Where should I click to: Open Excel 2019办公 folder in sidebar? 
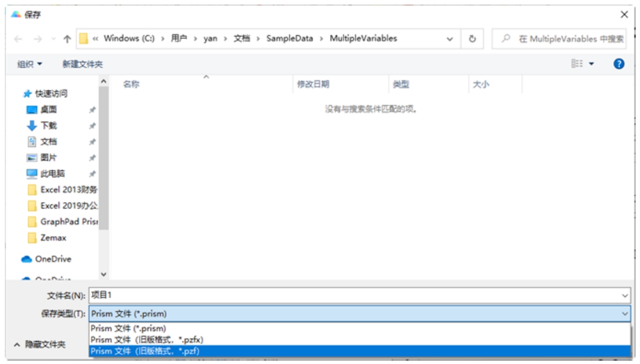coord(62,205)
